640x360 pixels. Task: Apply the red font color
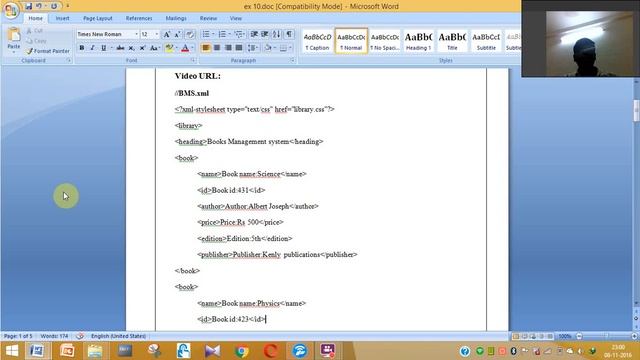[185, 48]
